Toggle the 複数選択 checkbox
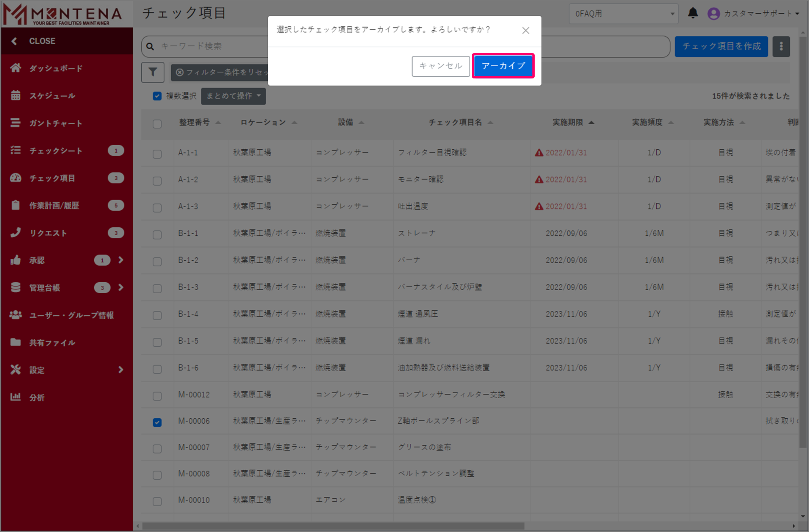The image size is (809, 532). click(x=157, y=96)
